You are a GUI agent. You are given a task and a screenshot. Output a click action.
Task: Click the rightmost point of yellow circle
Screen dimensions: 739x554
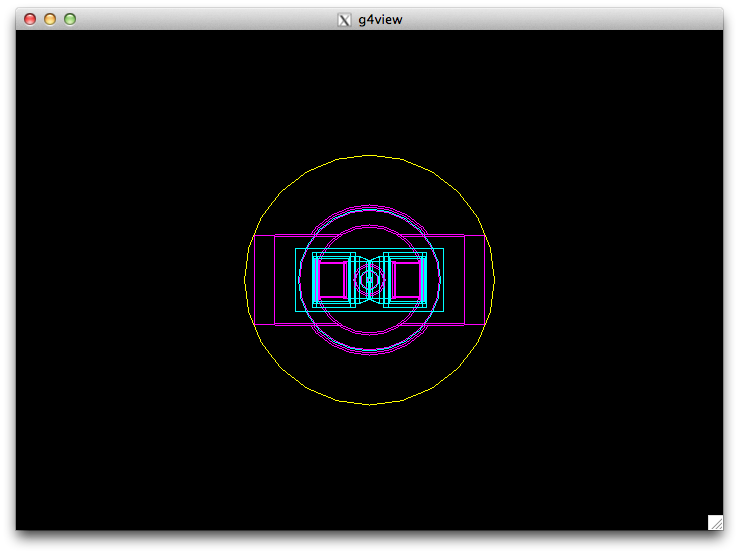coord(494,280)
